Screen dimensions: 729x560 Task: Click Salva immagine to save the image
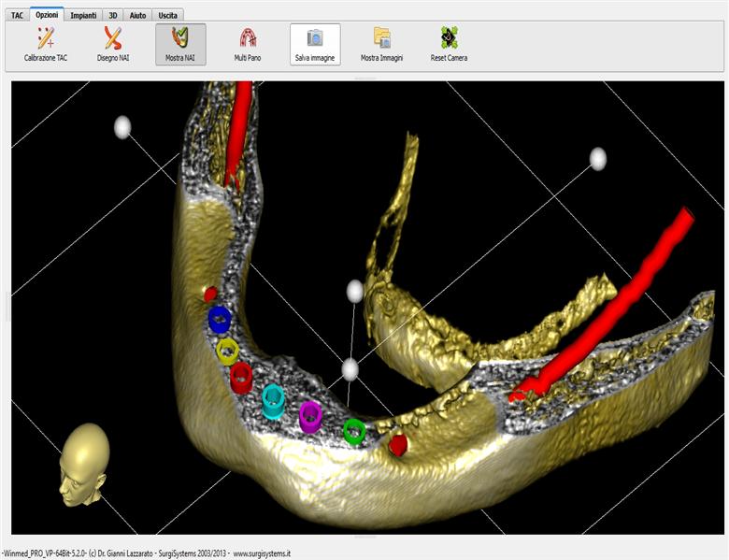pos(315,45)
